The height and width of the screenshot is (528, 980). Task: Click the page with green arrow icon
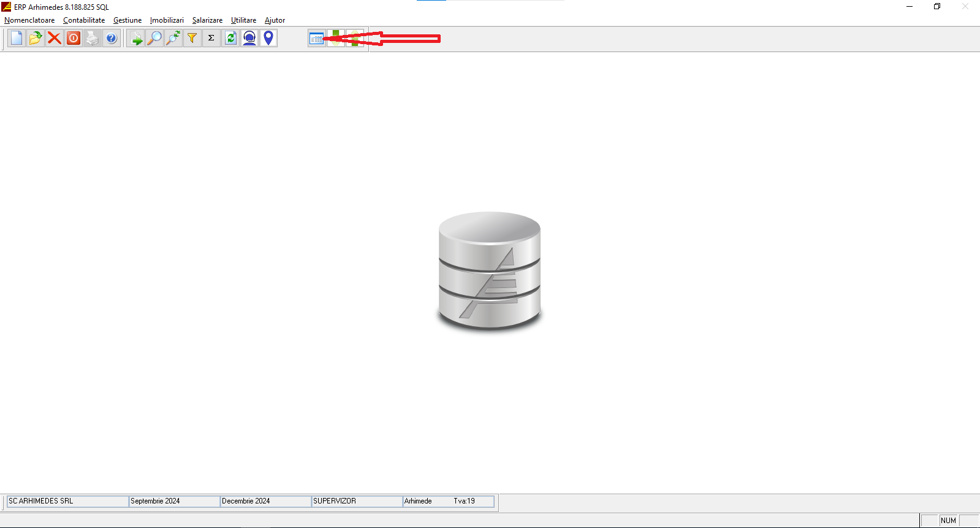[136, 38]
